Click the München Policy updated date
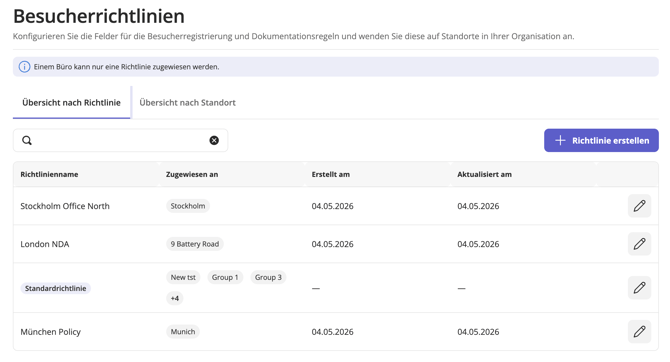This screenshot has width=670, height=362. tap(478, 332)
